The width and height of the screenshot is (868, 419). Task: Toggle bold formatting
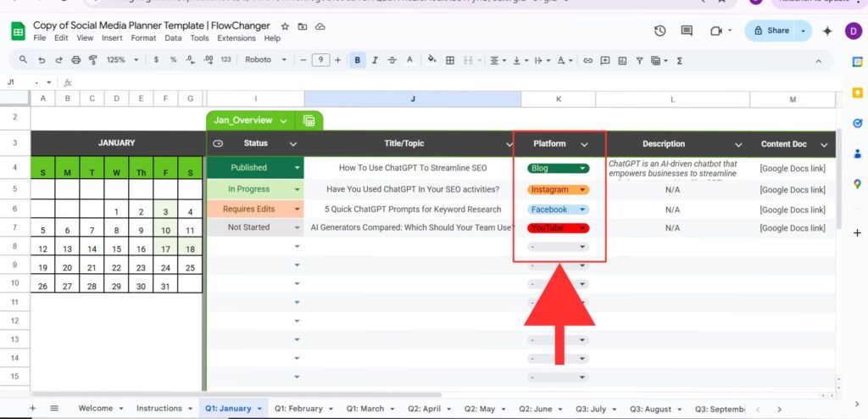pos(357,60)
